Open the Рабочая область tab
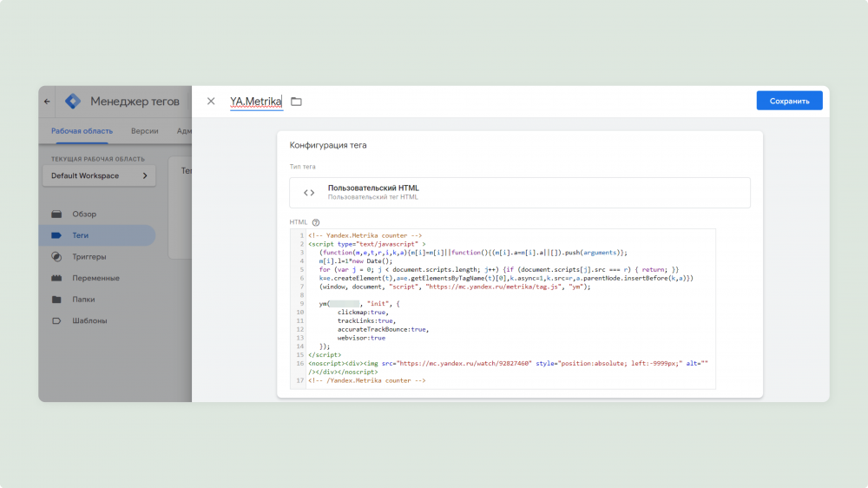Screen dimensions: 868x488 tap(82, 131)
